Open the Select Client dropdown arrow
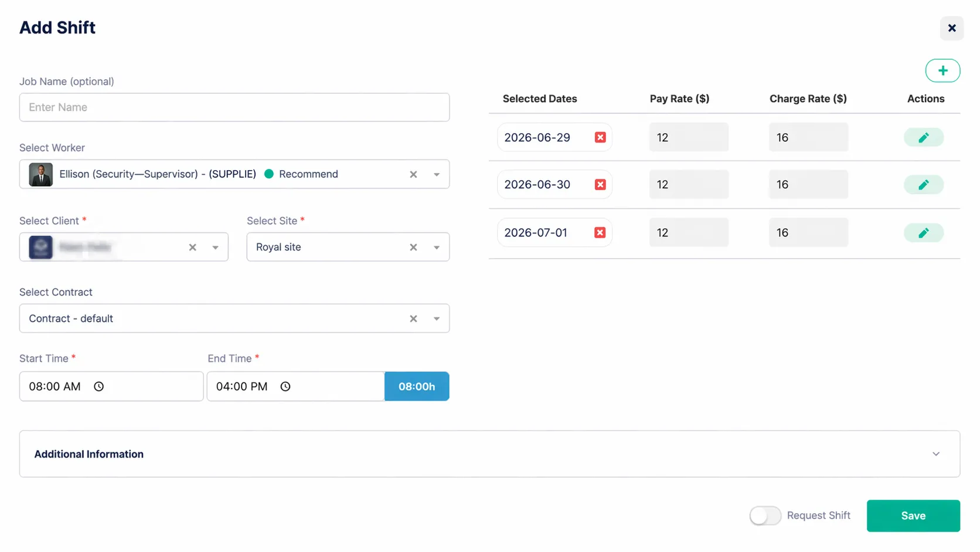Image resolution: width=980 pixels, height=552 pixels. [x=215, y=248]
